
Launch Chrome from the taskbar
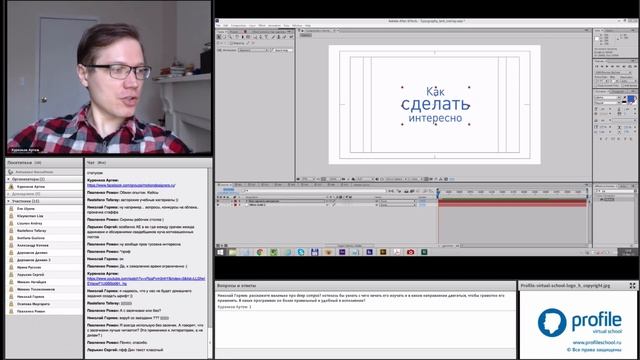260,252
